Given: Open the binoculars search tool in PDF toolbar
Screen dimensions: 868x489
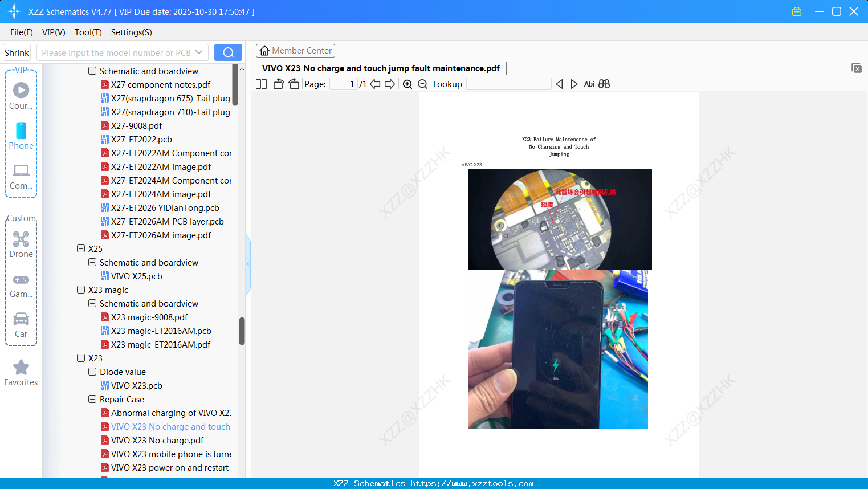Looking at the screenshot, I should pos(604,84).
